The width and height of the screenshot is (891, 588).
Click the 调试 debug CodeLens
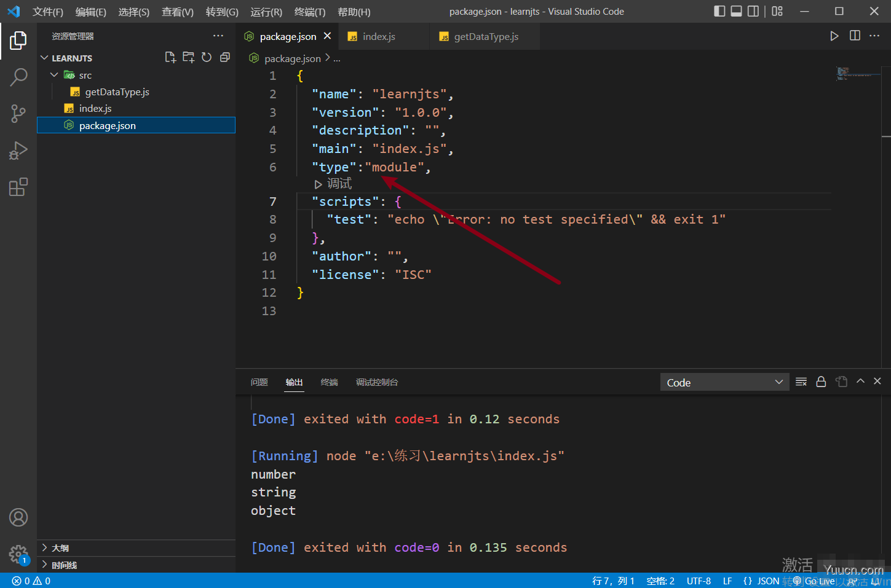[333, 184]
